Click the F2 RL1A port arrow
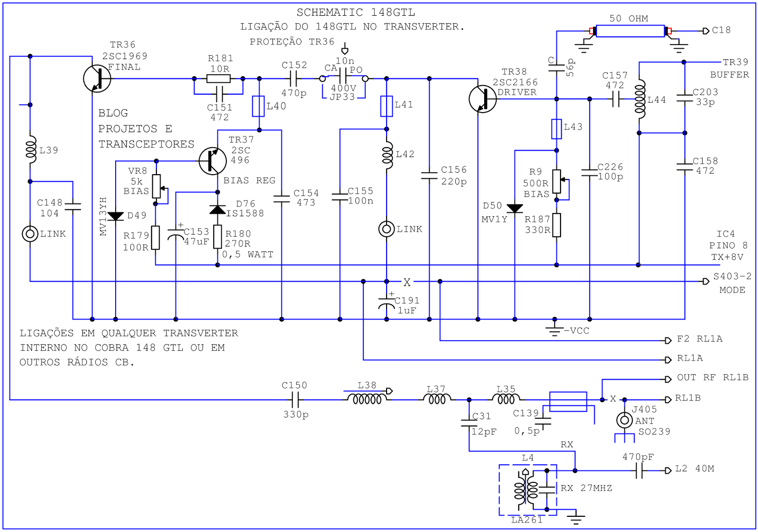The height and width of the screenshot is (532, 758). [x=668, y=340]
